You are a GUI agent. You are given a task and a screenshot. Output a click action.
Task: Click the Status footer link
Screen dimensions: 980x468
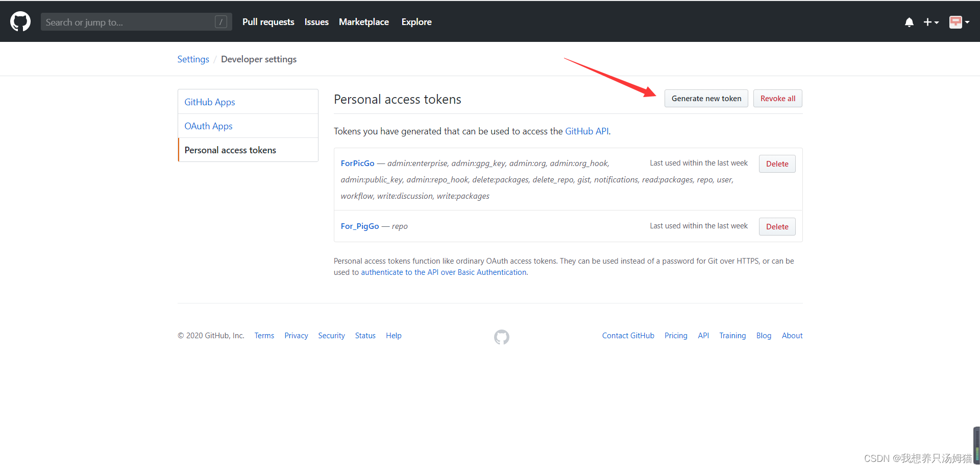[x=365, y=336]
